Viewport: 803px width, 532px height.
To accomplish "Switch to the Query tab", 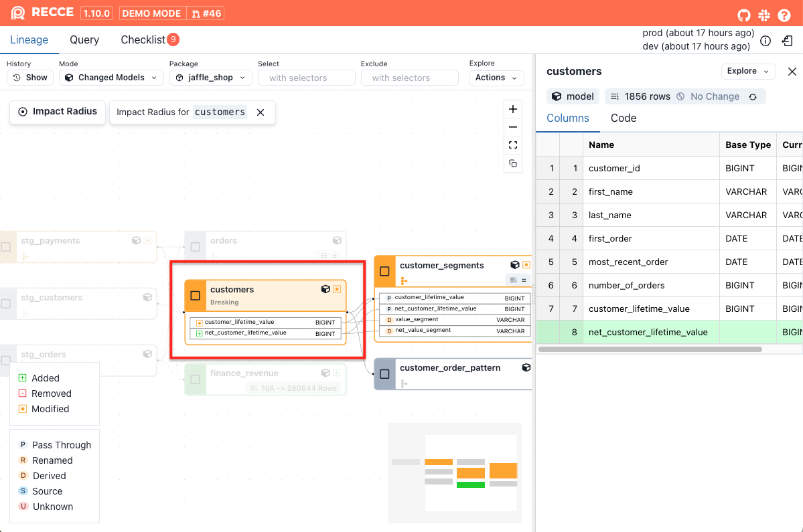I will [84, 40].
